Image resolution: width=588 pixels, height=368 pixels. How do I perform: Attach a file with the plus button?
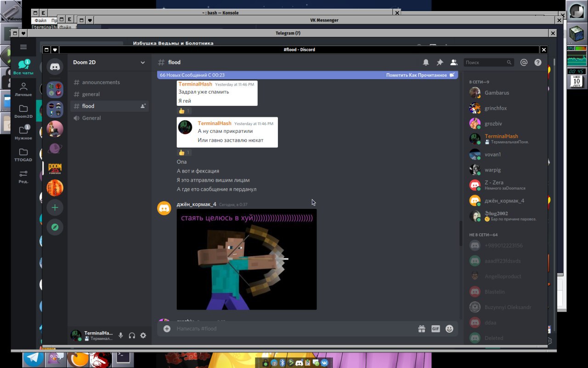(167, 328)
